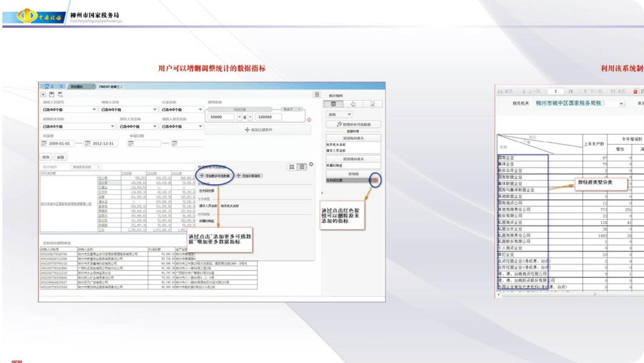
Task: Click the save icon in the small toolbar
Action: click(x=52, y=95)
